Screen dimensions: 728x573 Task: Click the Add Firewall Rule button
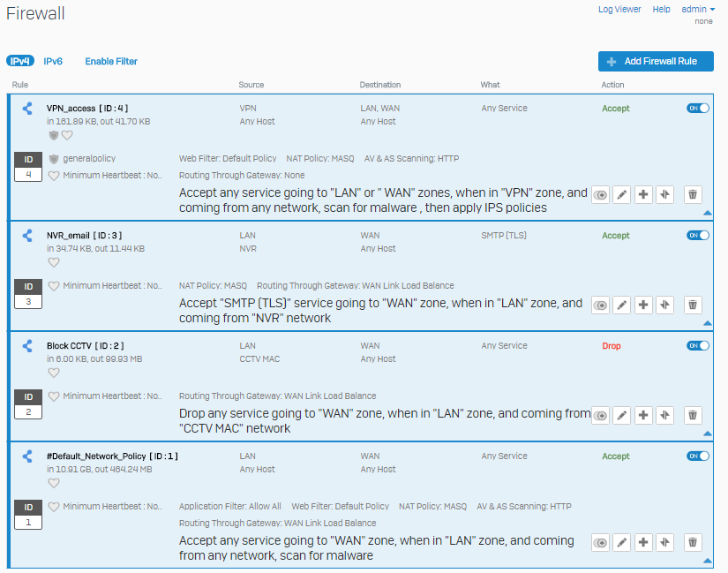click(x=656, y=61)
